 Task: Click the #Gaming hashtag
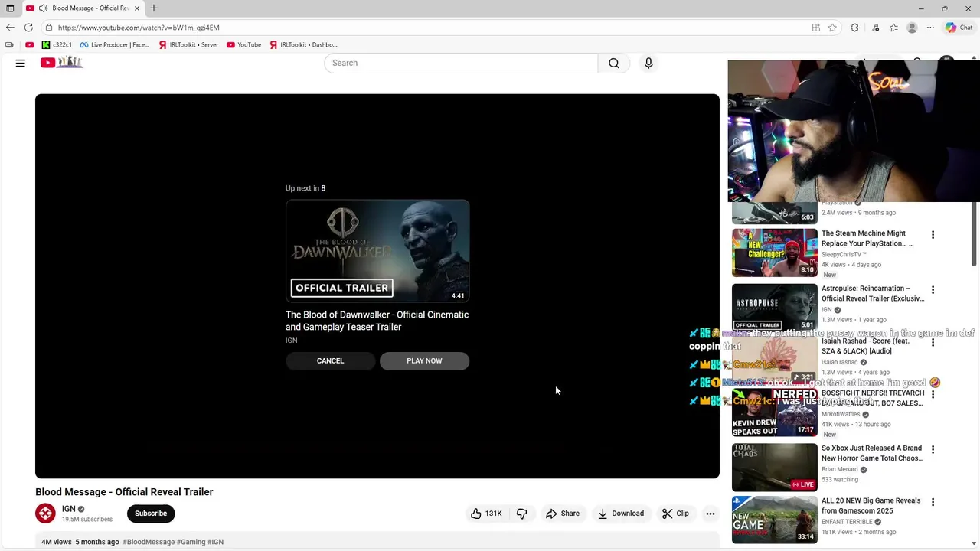tap(191, 542)
